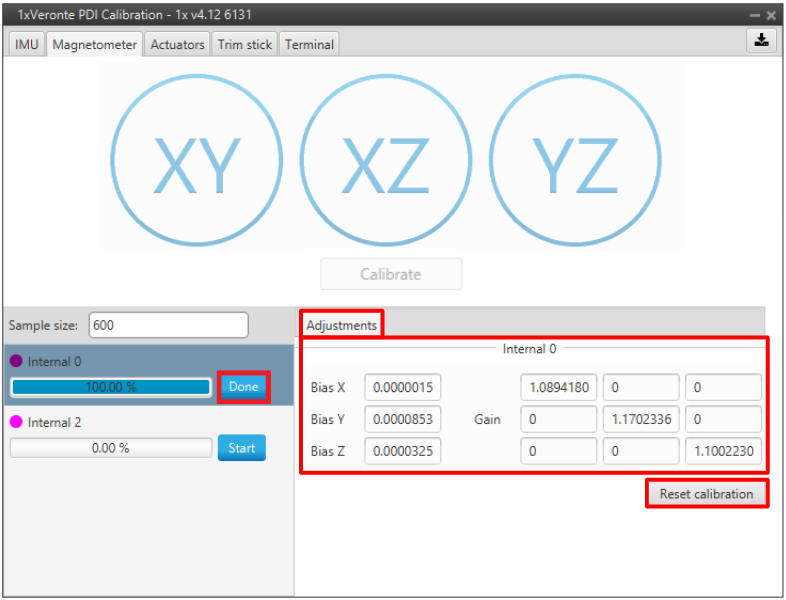The height and width of the screenshot is (600, 786).
Task: Click the magenta Internal 2 sensor dot
Action: point(16,422)
